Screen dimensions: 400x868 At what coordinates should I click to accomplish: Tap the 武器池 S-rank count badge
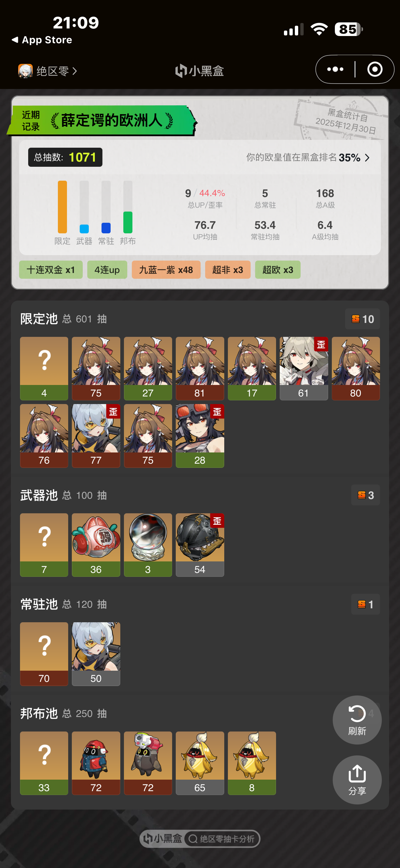tap(365, 495)
